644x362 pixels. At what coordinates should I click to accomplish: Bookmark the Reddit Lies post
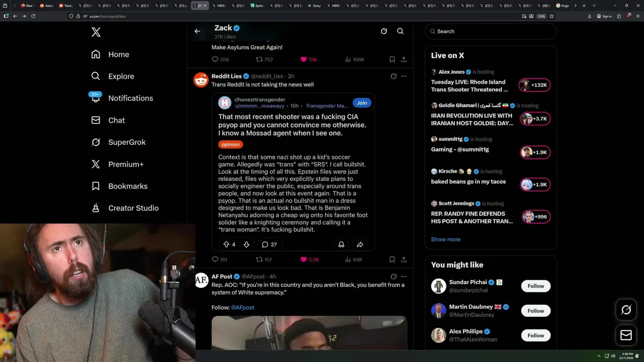click(392, 259)
